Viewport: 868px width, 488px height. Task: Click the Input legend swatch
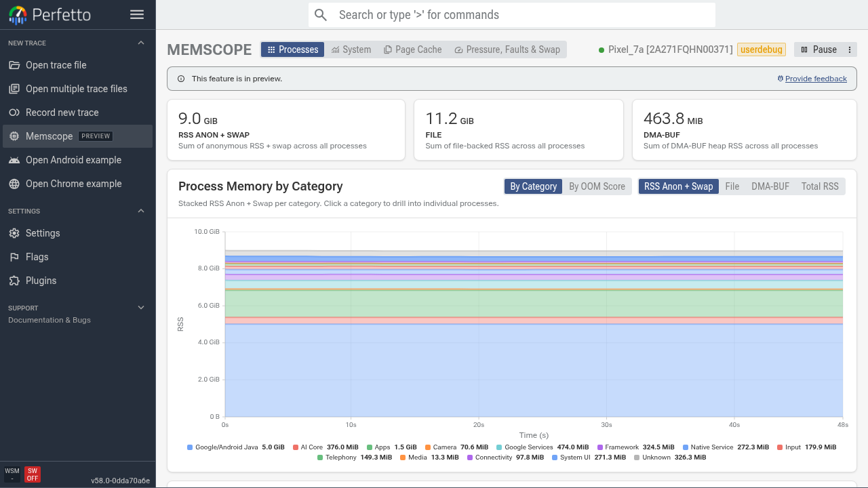(x=780, y=447)
